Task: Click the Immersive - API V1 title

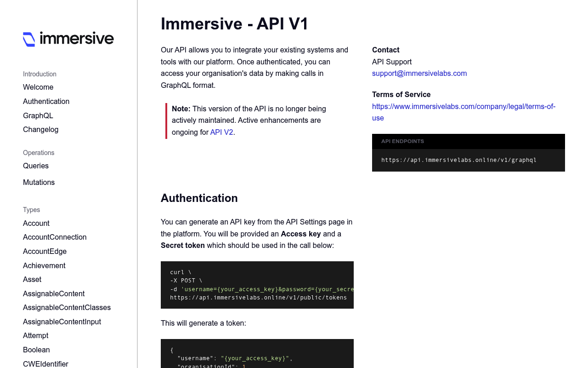Action: (x=235, y=23)
